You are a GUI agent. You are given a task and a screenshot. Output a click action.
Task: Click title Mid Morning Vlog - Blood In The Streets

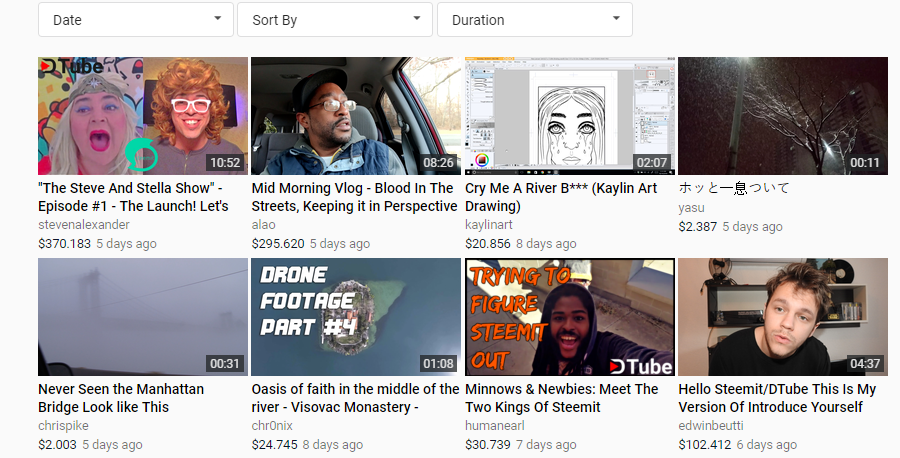354,197
